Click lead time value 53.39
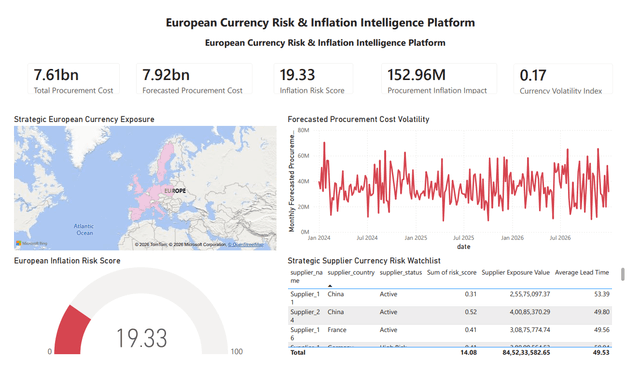This screenshot has width=640, height=370. tap(602, 294)
